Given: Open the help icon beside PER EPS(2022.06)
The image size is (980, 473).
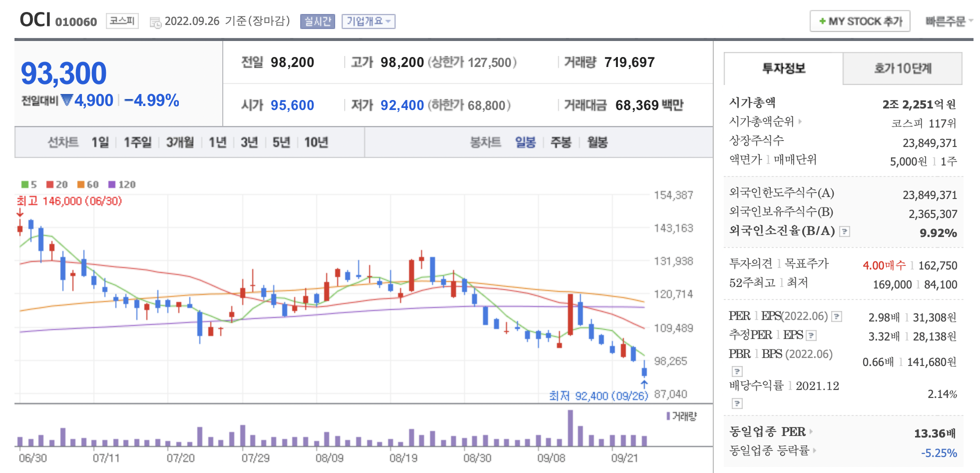Looking at the screenshot, I should pyautogui.click(x=837, y=316).
